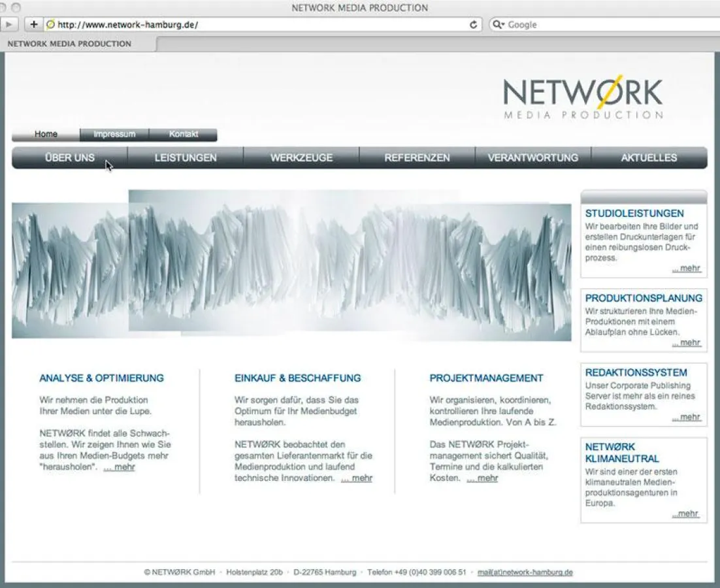Click the magnifier icon in the Google search field

(498, 24)
